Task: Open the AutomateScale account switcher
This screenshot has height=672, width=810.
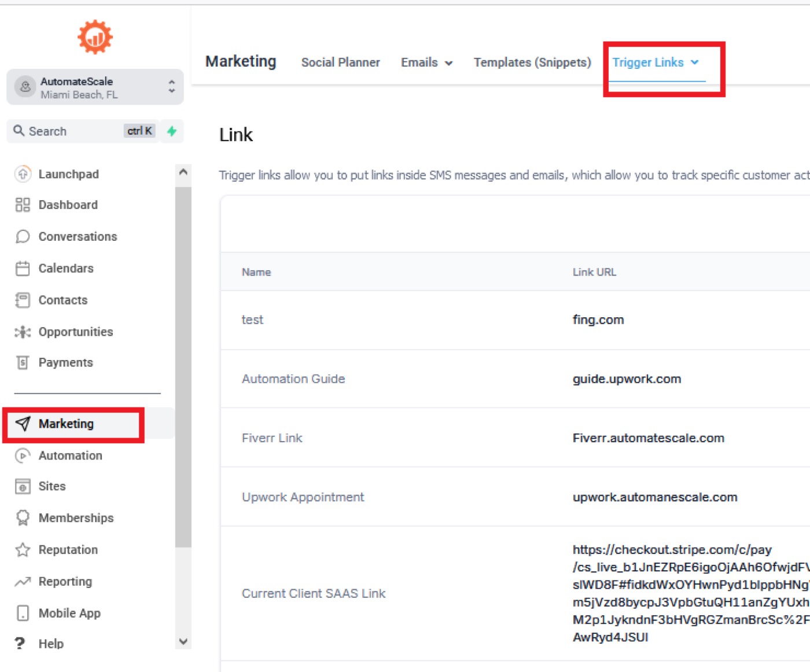Action: [x=95, y=87]
